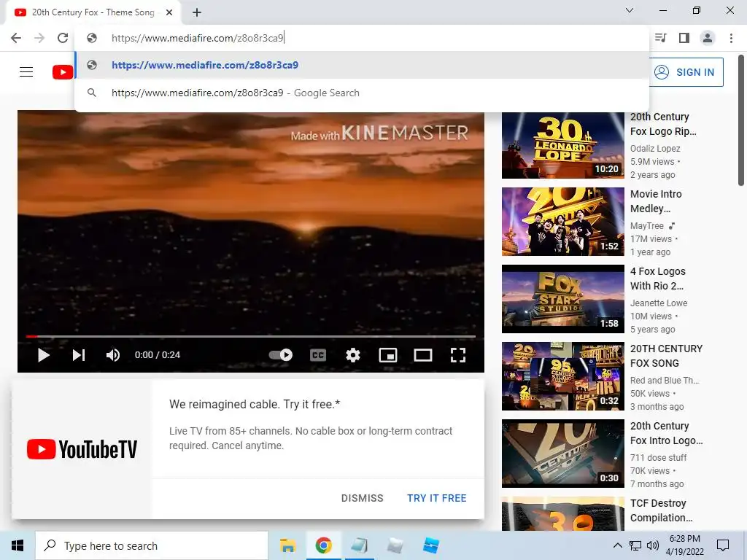Open the player settings gear
The image size is (747, 560).
(353, 355)
